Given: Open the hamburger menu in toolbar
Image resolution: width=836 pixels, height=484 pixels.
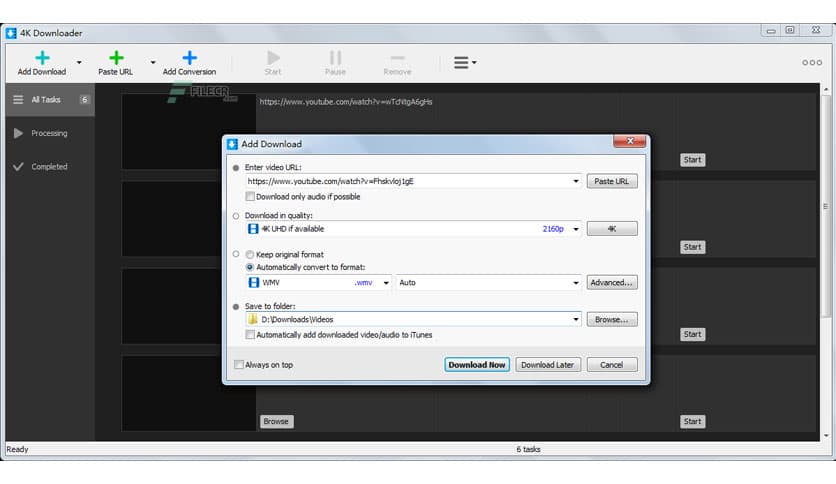Looking at the screenshot, I should tap(464, 62).
